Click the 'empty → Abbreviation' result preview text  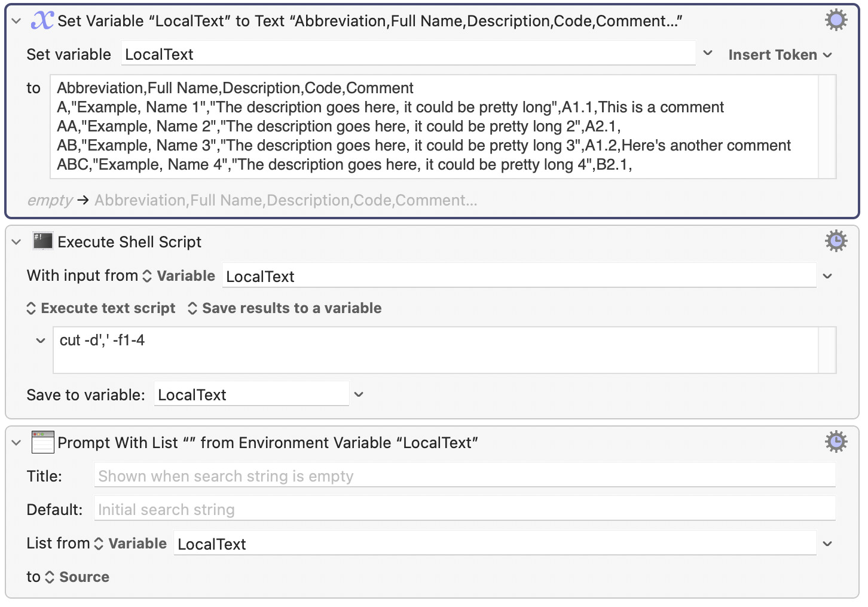pos(252,200)
